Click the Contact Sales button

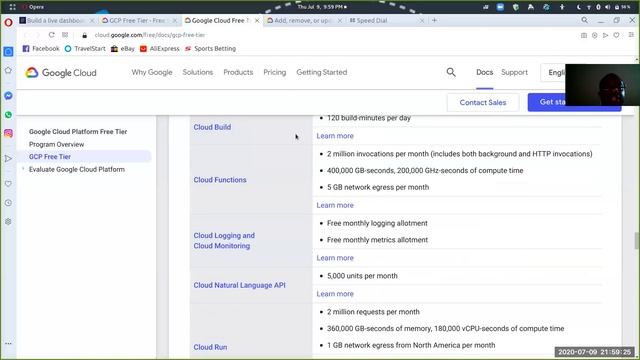[483, 102]
